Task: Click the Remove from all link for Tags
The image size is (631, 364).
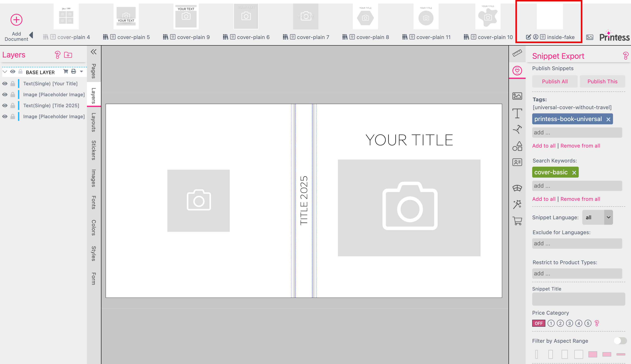Action: point(580,146)
